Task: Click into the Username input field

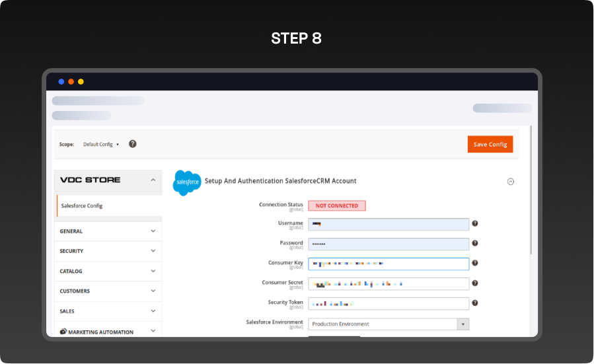Action: [x=389, y=225]
